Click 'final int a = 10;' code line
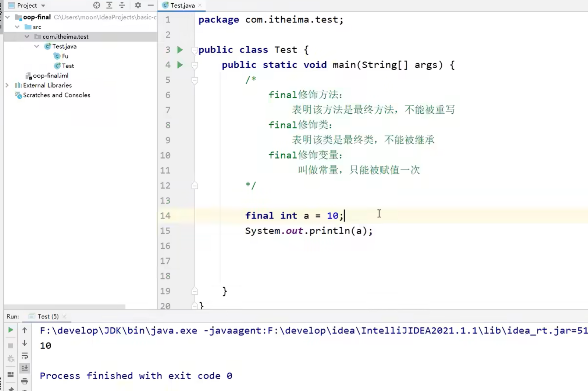This screenshot has height=391, width=588. tap(295, 216)
